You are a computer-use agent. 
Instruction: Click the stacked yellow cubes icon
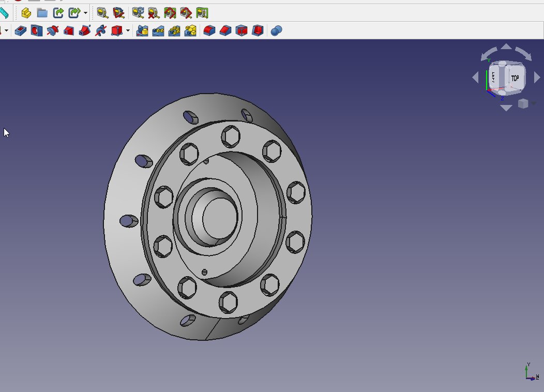190,31
